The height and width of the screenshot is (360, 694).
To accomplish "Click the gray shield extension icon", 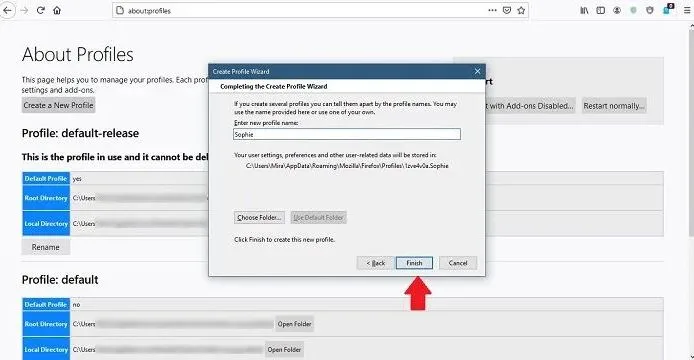I will click(x=650, y=10).
